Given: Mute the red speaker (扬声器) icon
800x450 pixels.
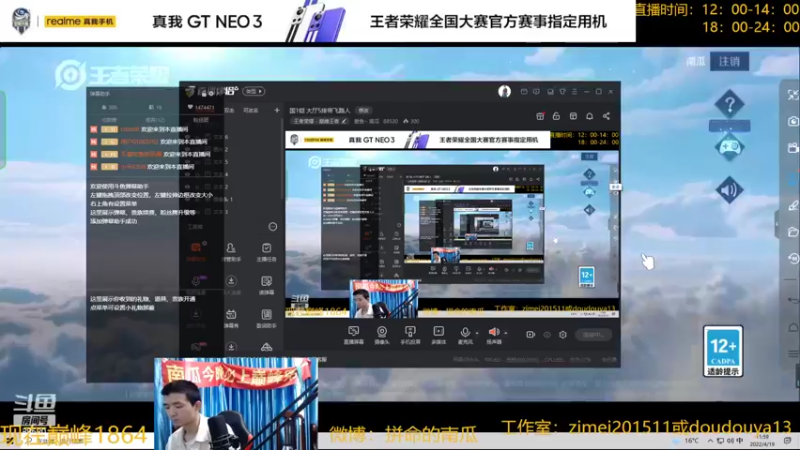Looking at the screenshot, I should tap(493, 333).
